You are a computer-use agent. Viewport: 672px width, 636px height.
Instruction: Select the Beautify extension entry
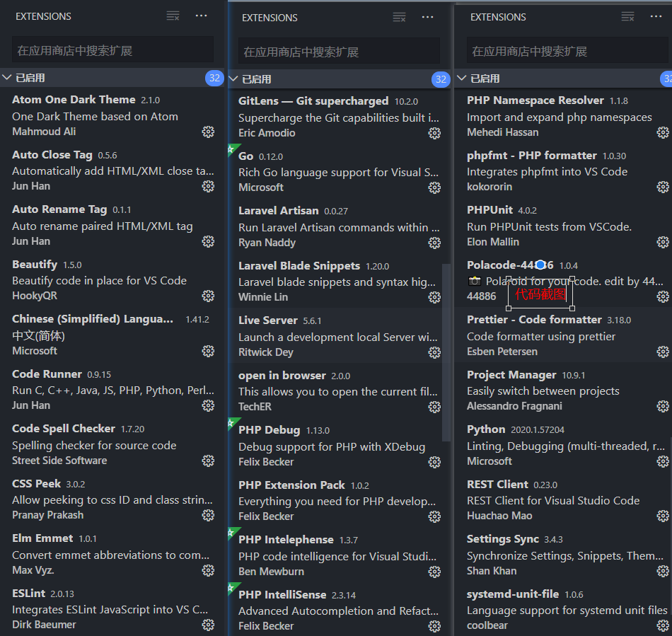[112, 280]
